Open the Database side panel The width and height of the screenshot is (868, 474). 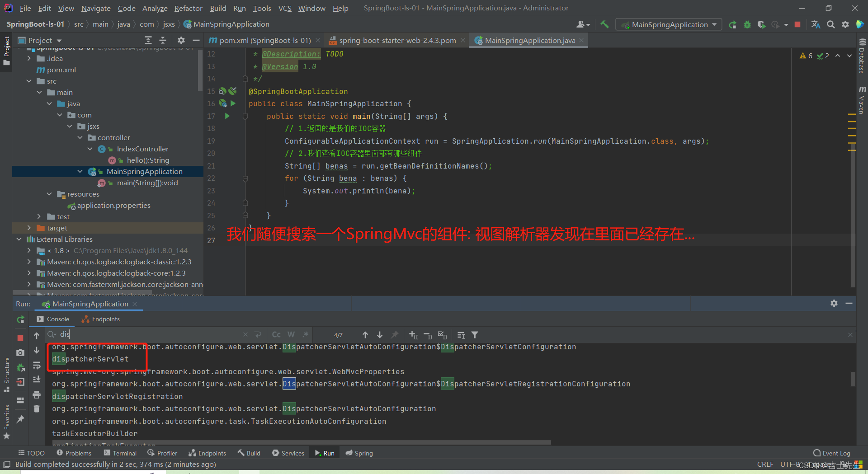[x=862, y=56]
